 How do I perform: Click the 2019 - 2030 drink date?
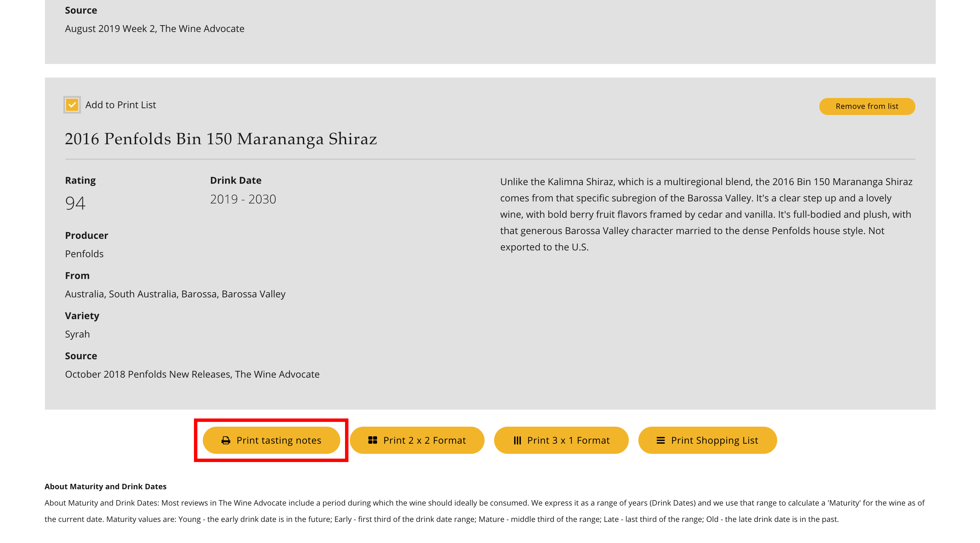pos(243,199)
